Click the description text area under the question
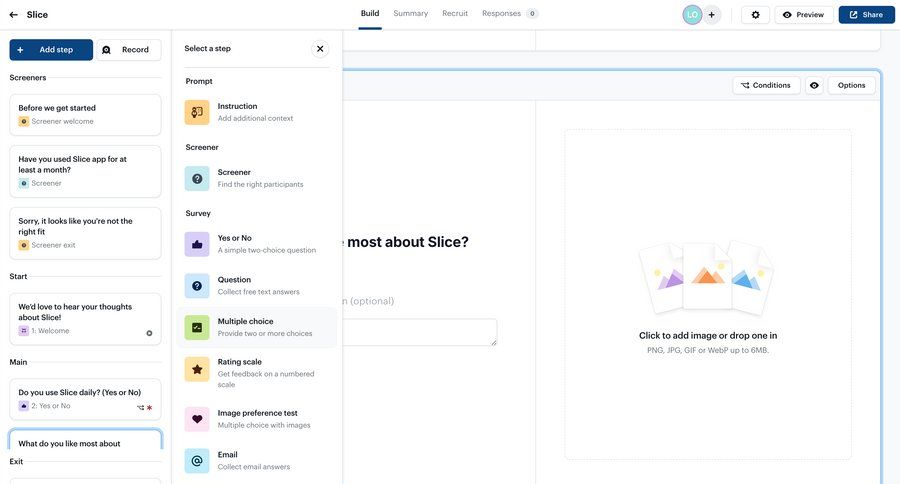 [x=420, y=332]
